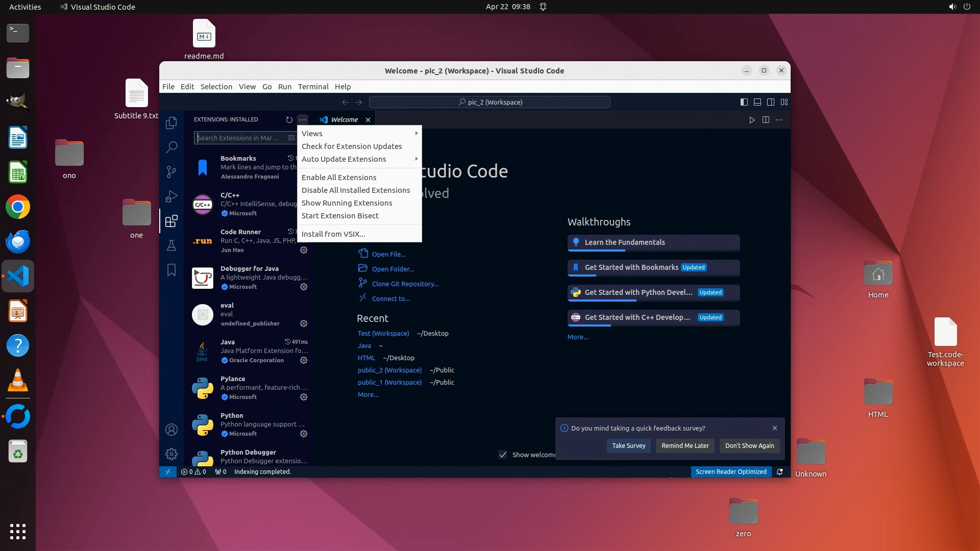Click the Take Survey button
This screenshot has width=980, height=551.
coord(628,445)
